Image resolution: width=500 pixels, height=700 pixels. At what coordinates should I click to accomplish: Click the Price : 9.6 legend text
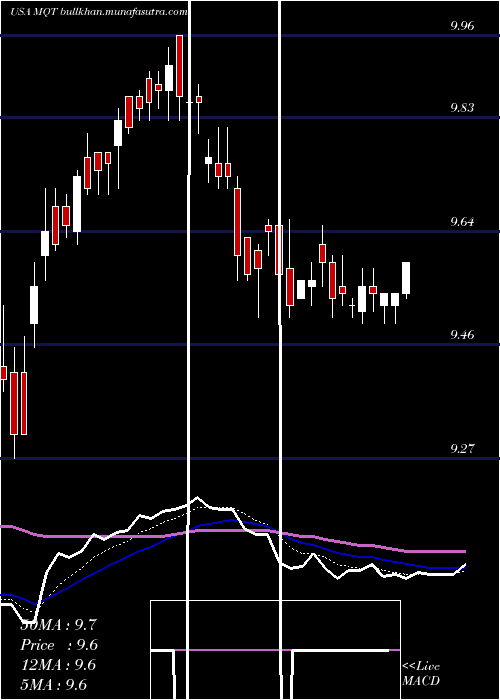tap(59, 645)
